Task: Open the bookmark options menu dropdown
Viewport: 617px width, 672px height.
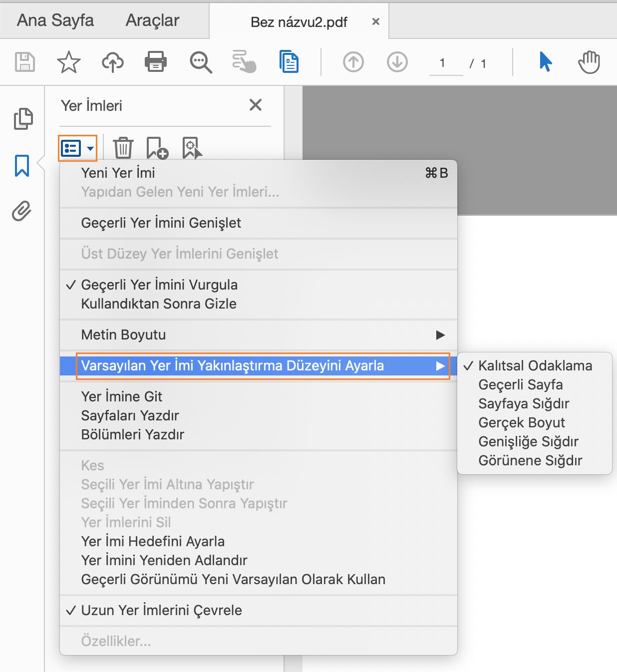Action: point(78,148)
